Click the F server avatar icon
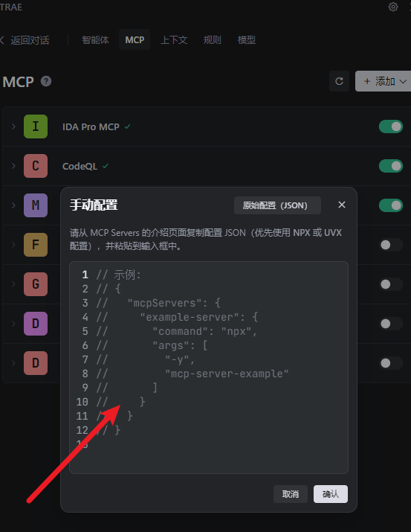The width and height of the screenshot is (411, 532). 36,245
